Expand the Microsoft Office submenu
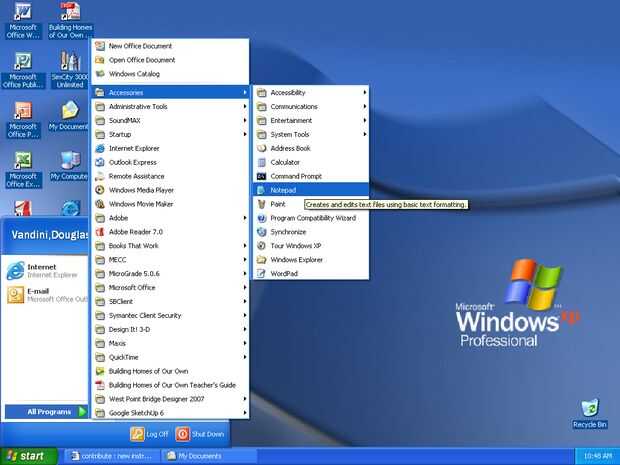 pyautogui.click(x=170, y=287)
